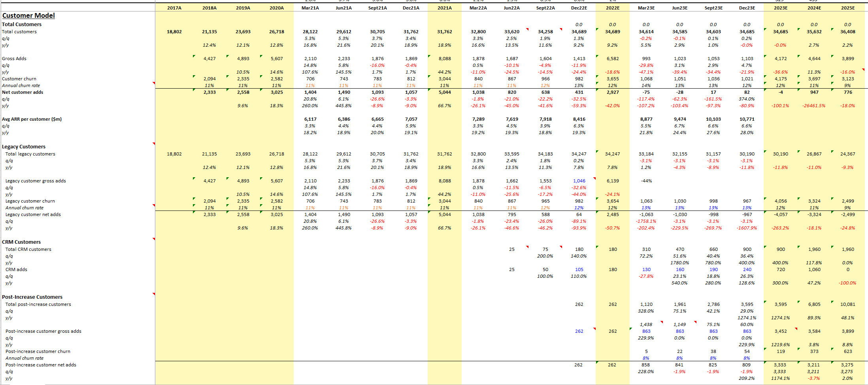
Task: Click the 10,771 Avg ARR value
Action: point(747,119)
